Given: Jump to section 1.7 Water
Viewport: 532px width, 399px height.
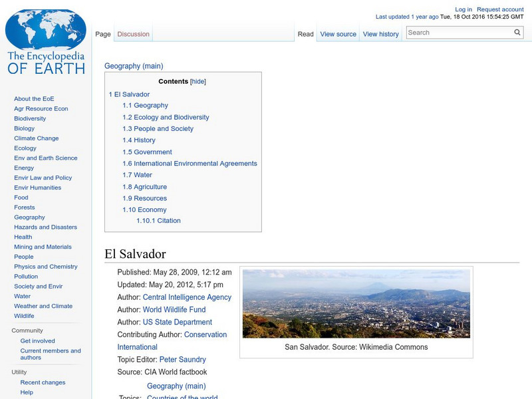Looking at the screenshot, I should pos(137,175).
